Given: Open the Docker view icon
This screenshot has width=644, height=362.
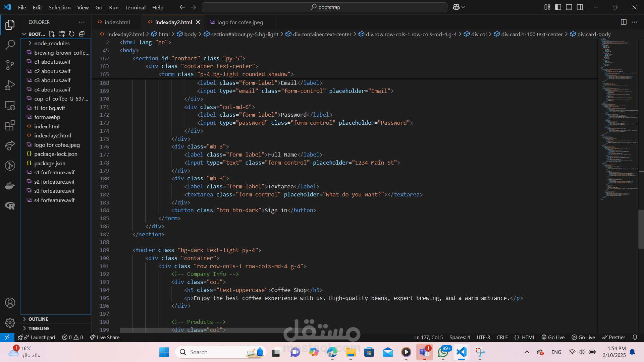Looking at the screenshot, I should coord(10,186).
